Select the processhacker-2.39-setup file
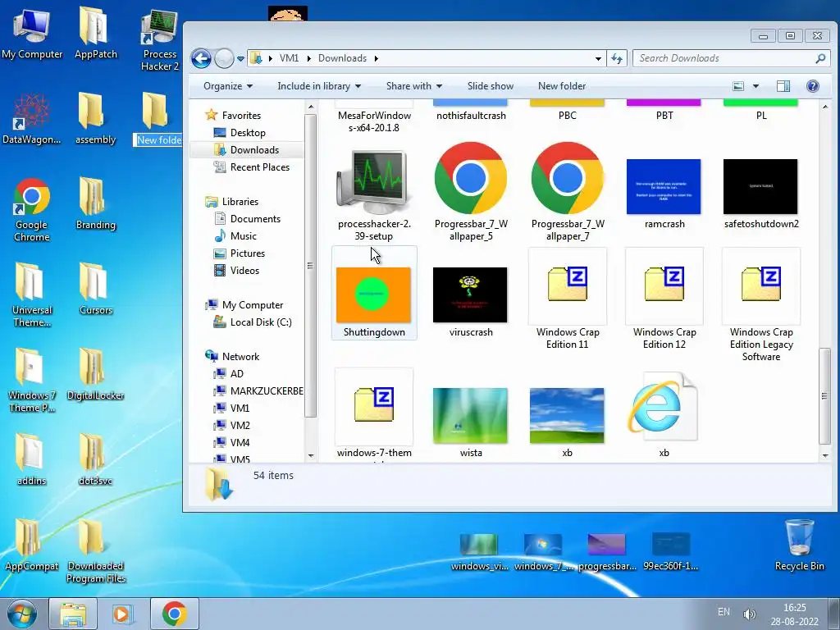 point(374,195)
